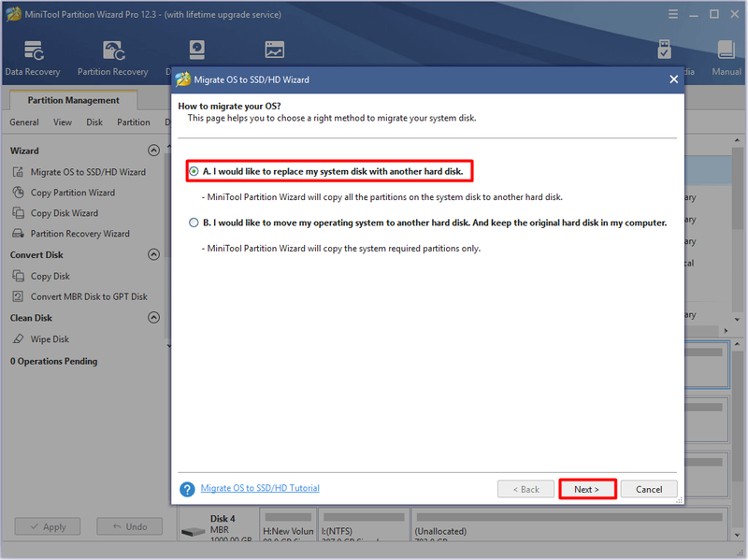
Task: Open the View menu
Action: pyautogui.click(x=63, y=122)
